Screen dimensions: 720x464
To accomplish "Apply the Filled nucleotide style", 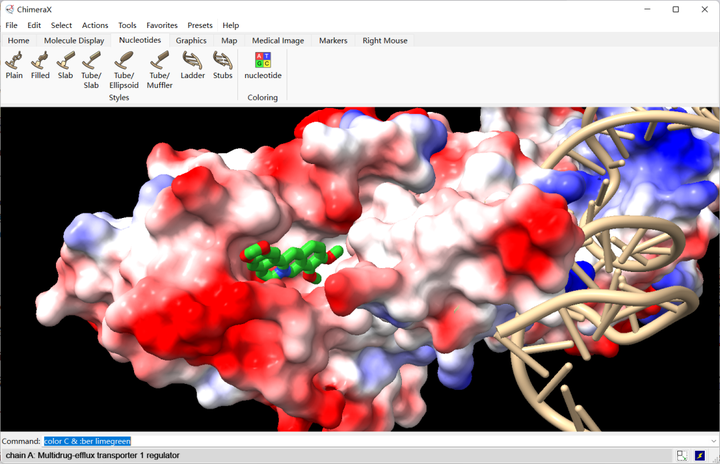I will point(40,65).
